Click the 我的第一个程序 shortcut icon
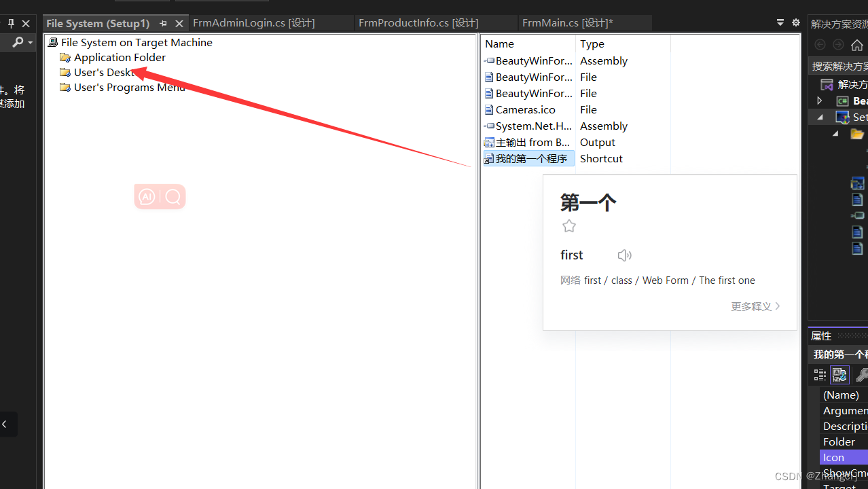 [x=489, y=158]
